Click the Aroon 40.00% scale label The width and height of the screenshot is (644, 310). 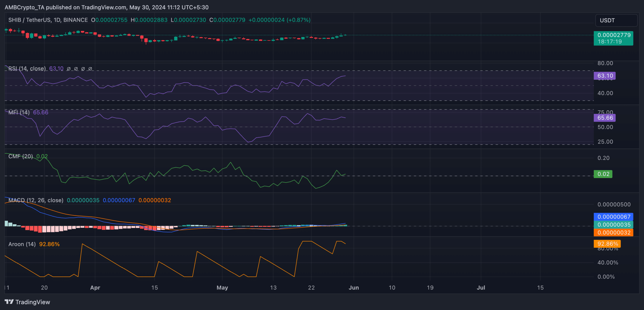click(608, 262)
